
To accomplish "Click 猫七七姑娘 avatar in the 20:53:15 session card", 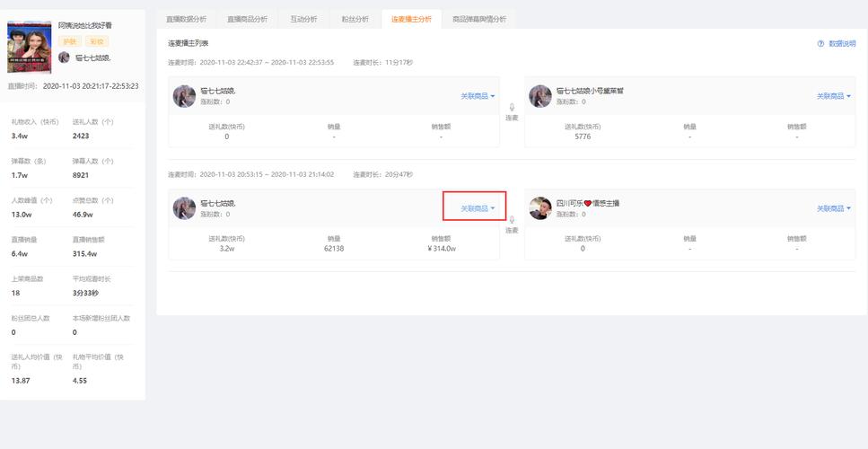I will (184, 208).
